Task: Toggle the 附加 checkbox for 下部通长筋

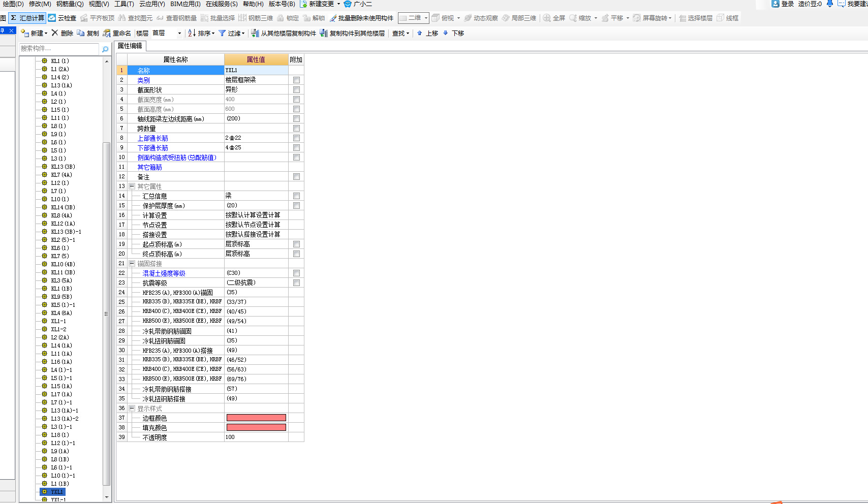Action: pyautogui.click(x=296, y=147)
